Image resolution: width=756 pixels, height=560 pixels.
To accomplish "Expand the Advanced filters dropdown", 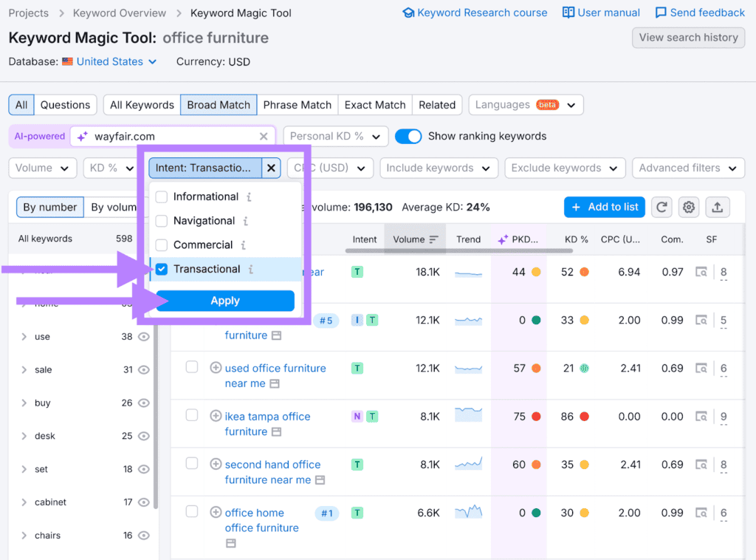I will (688, 168).
